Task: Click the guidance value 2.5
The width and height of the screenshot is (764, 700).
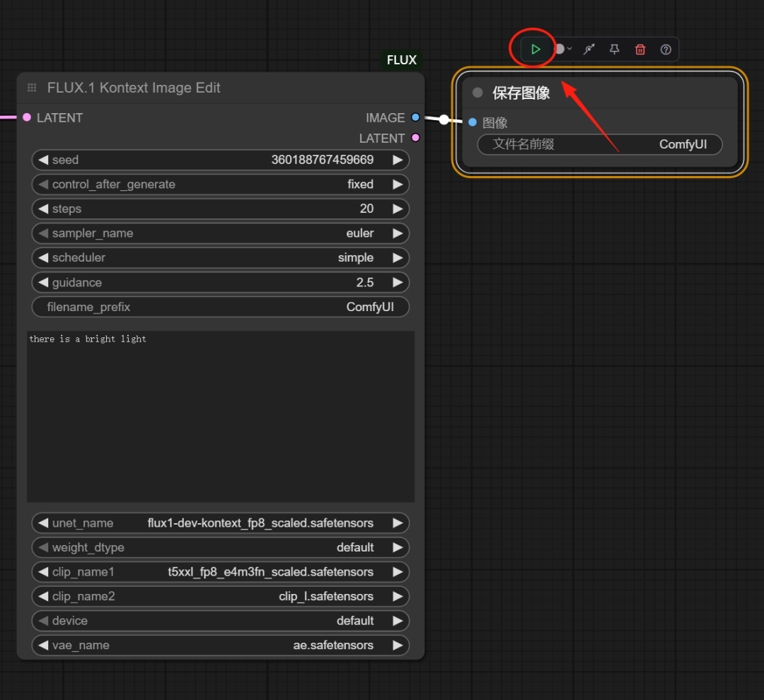Action: (365, 282)
